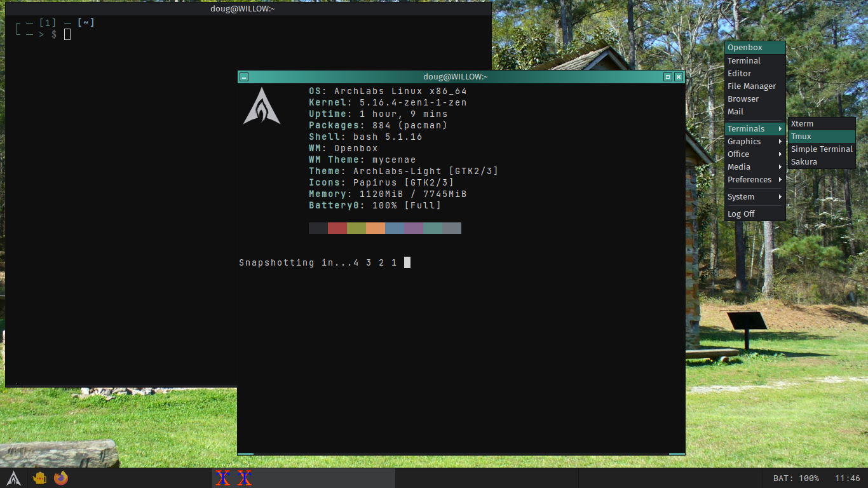Click the blue neofetch color block
The height and width of the screenshot is (488, 868).
395,228
